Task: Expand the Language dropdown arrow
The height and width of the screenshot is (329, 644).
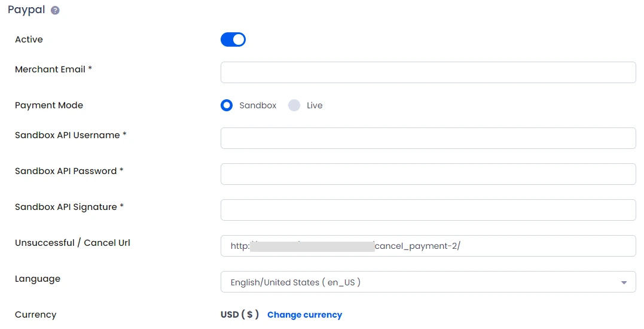Action: [x=624, y=282]
